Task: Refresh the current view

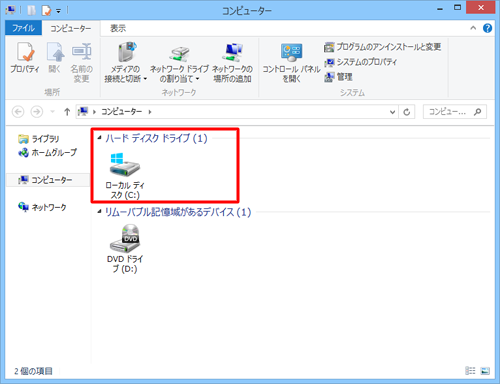Action: (x=407, y=112)
